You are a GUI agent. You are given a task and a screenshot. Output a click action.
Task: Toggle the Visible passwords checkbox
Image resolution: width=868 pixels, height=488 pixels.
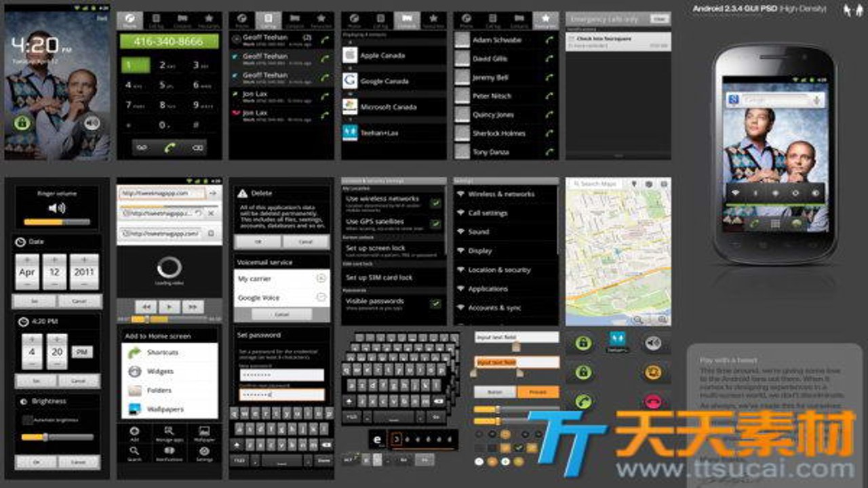[435, 304]
